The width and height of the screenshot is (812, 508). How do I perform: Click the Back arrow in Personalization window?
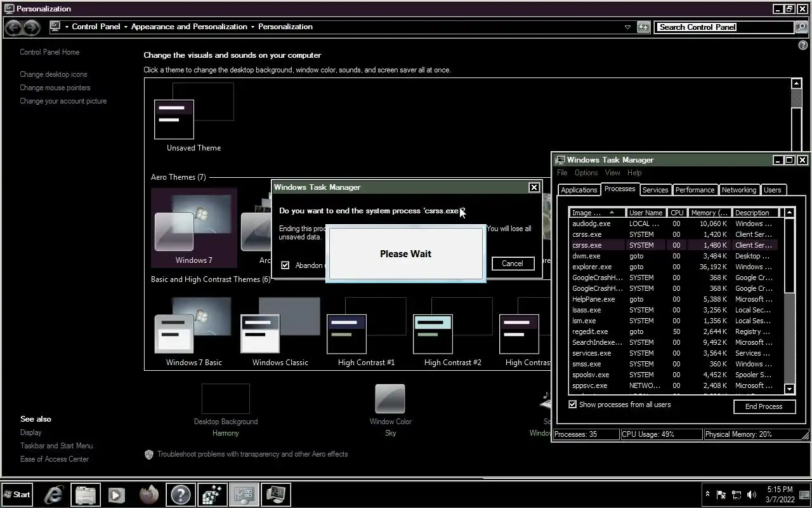coord(13,27)
